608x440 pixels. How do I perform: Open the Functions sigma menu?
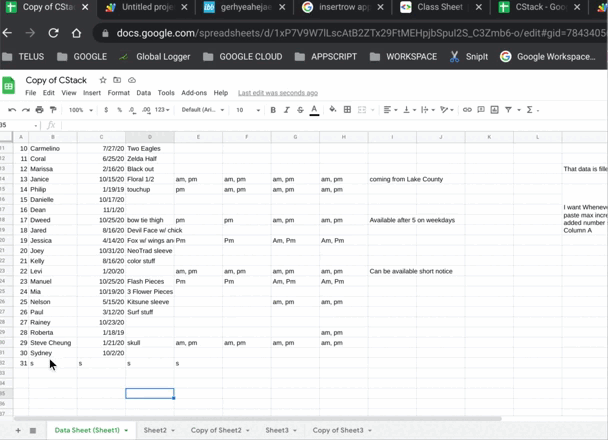[x=532, y=110]
